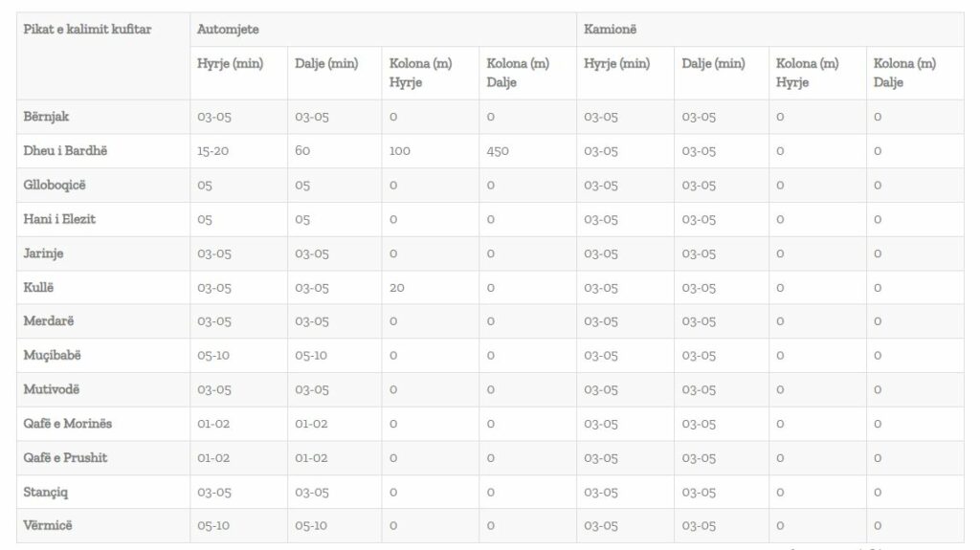Viewport: 980px width, 550px height.
Task: Select the Qafë e Prushit row label
Action: point(65,458)
